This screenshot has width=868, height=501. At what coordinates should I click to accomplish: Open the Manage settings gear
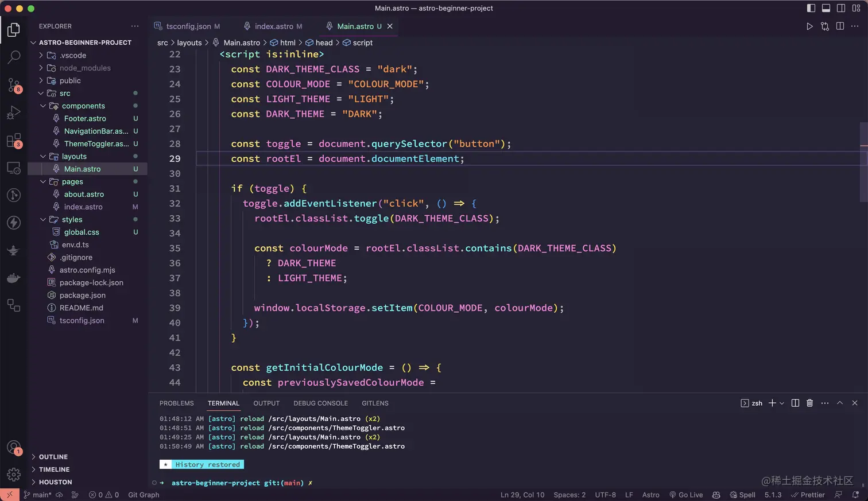click(14, 475)
